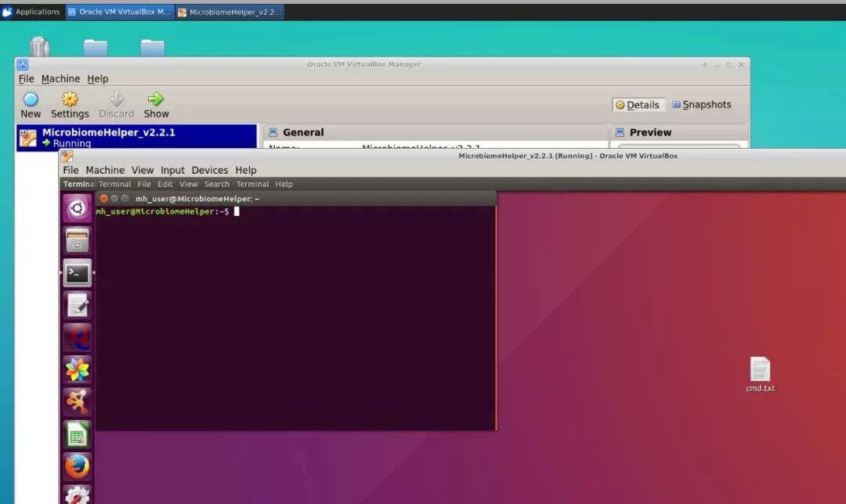Switch to the Snapshots view
Screen dimensions: 846x504
click(702, 104)
